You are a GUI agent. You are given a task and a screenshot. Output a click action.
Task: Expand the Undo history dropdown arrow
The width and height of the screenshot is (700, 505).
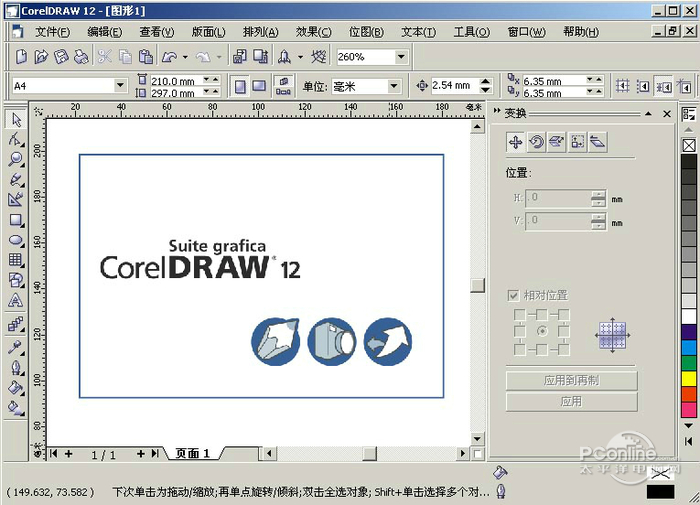(x=185, y=57)
